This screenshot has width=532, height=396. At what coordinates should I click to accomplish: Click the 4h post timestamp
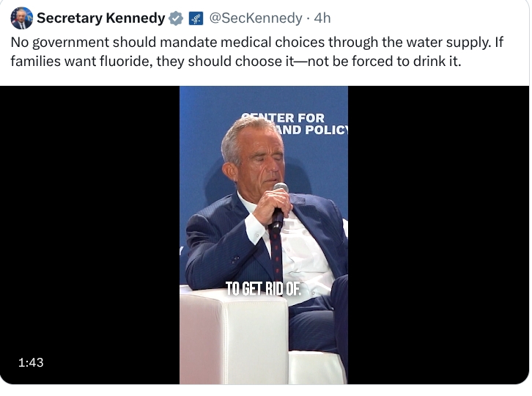tap(322, 18)
